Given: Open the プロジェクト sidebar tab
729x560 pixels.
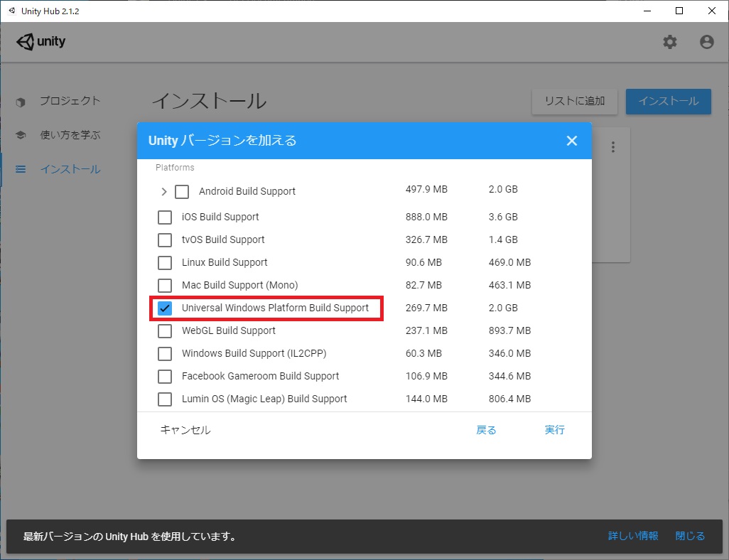Looking at the screenshot, I should tap(70, 101).
